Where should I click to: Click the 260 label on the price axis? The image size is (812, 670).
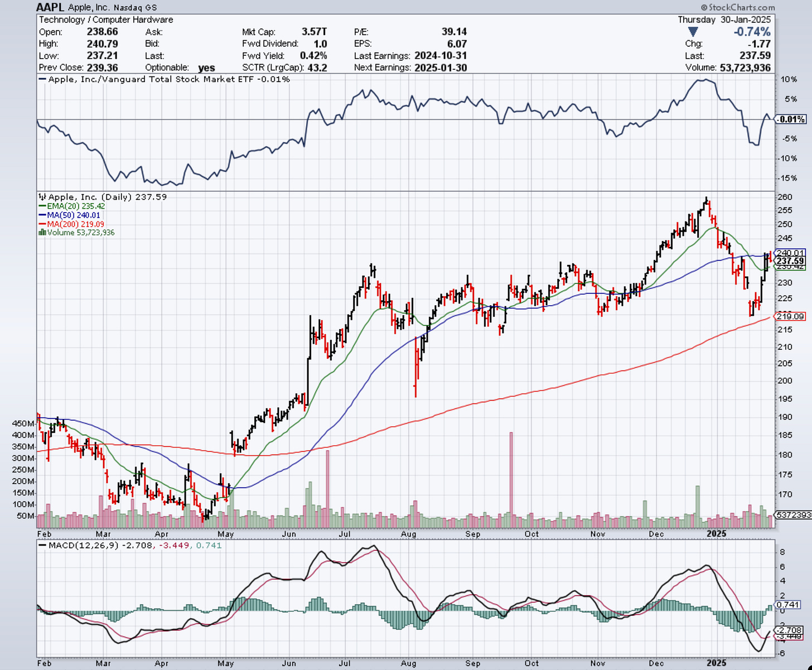click(785, 197)
